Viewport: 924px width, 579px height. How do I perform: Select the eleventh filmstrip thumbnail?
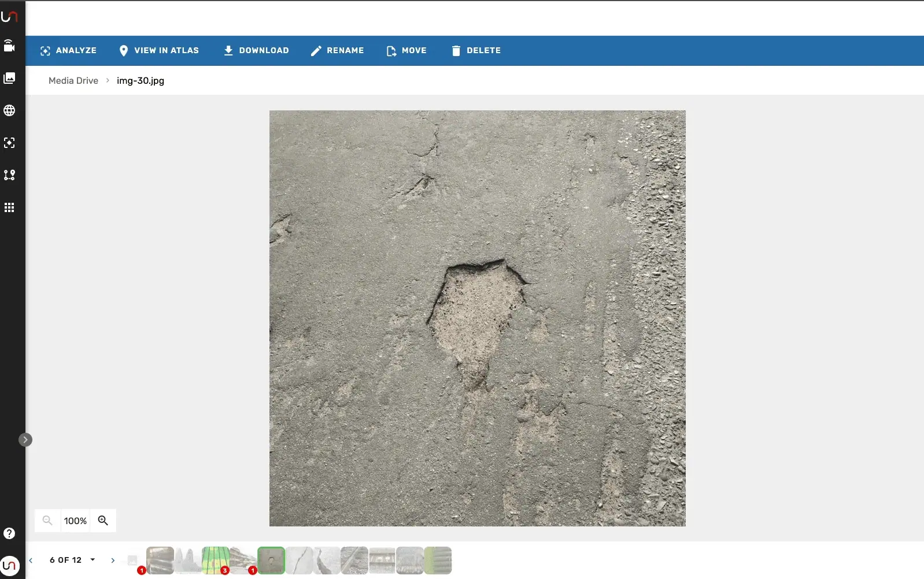tap(410, 561)
